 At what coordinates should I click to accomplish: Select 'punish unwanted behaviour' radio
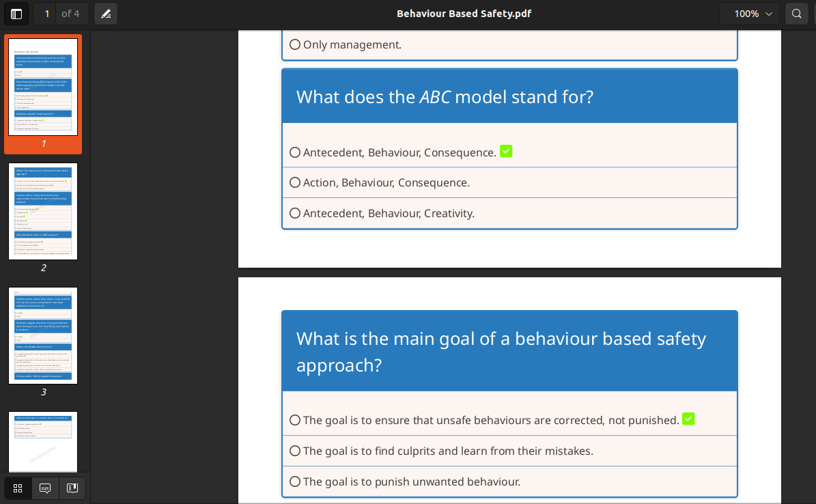295,481
